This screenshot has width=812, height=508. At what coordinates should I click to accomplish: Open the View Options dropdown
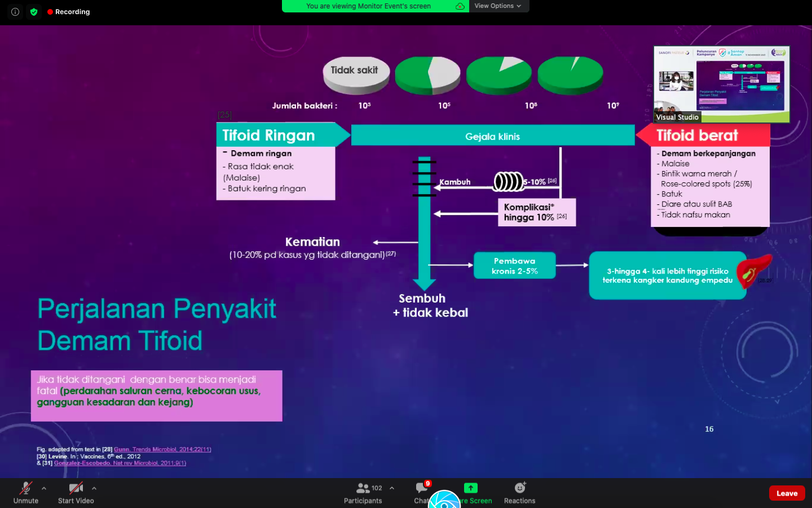click(x=497, y=6)
